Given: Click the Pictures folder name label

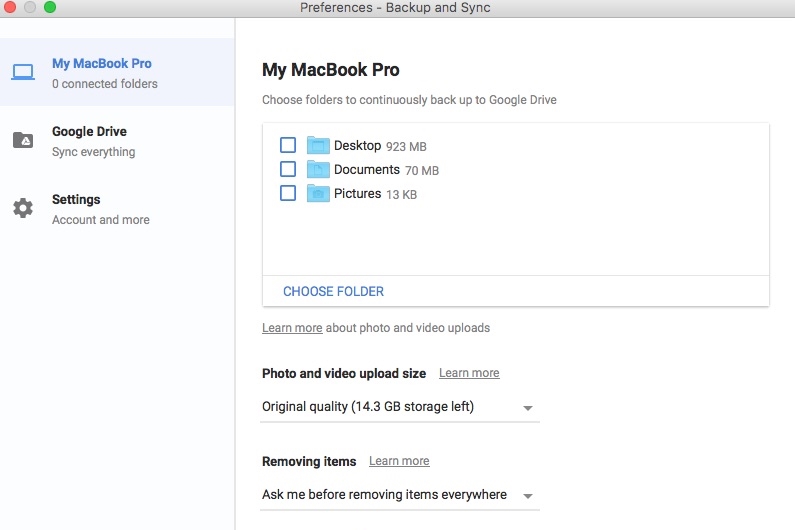Looking at the screenshot, I should point(357,194).
